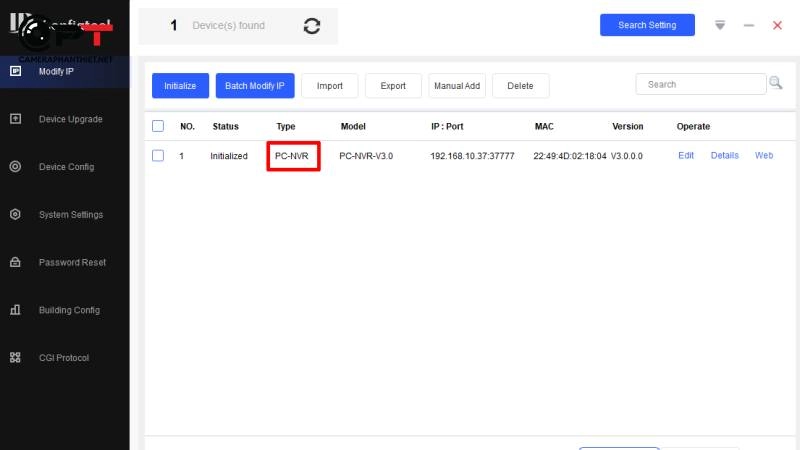Click the Manual Add button
The width and height of the screenshot is (800, 450).
(457, 86)
